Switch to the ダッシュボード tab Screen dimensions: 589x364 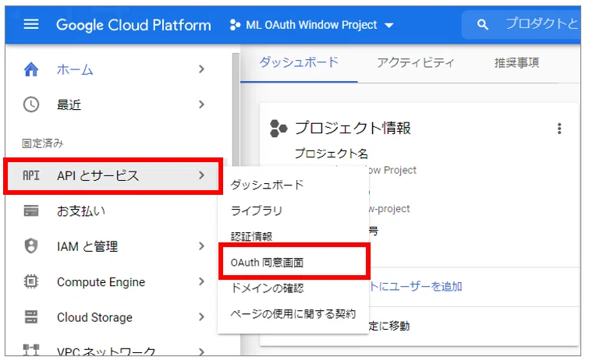click(x=299, y=62)
